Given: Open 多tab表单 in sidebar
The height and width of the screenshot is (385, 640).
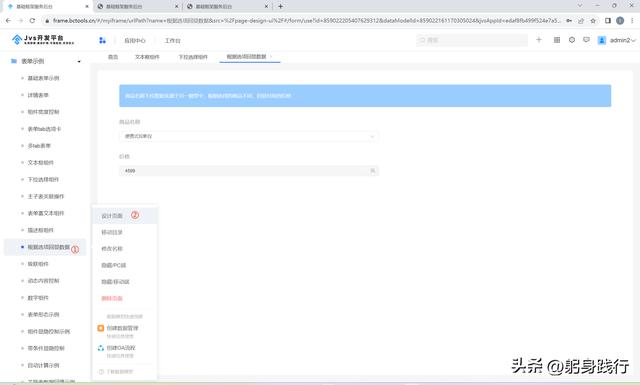Looking at the screenshot, I should (x=39, y=145).
